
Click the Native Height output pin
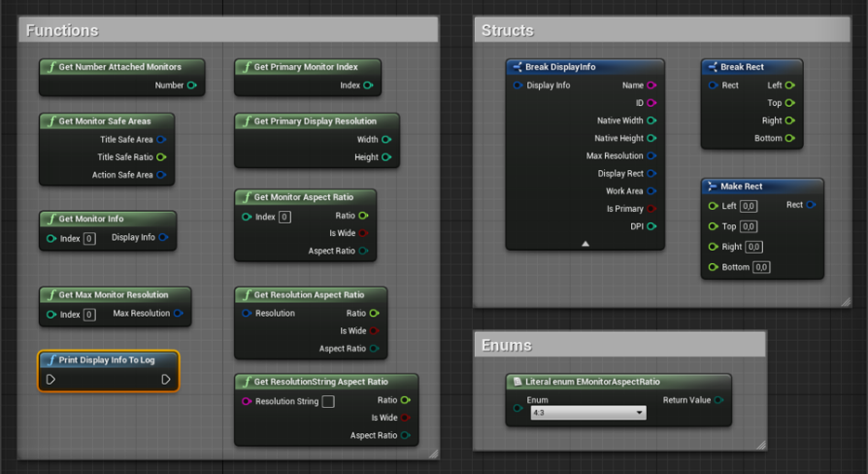click(651, 139)
